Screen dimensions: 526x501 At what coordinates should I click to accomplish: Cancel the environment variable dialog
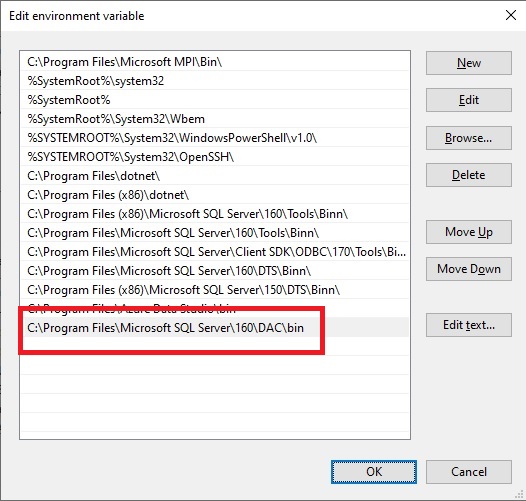tap(469, 472)
